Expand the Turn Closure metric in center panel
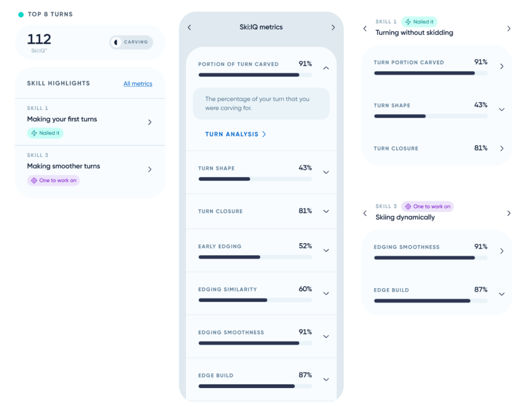The image size is (532, 415). click(326, 211)
